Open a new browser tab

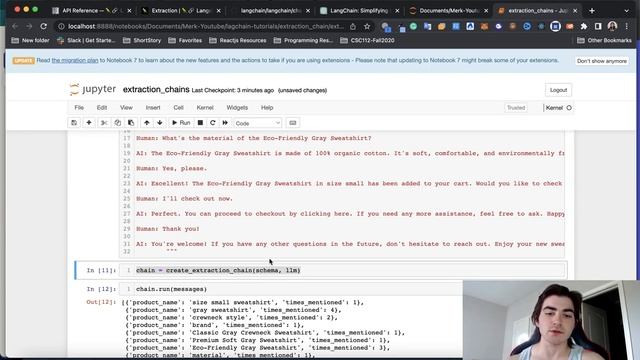(x=592, y=11)
